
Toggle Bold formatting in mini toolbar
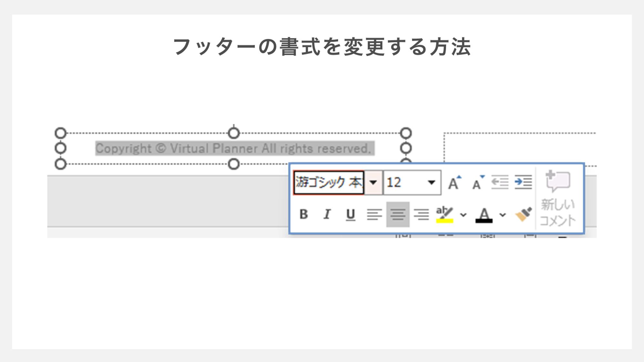click(x=303, y=214)
